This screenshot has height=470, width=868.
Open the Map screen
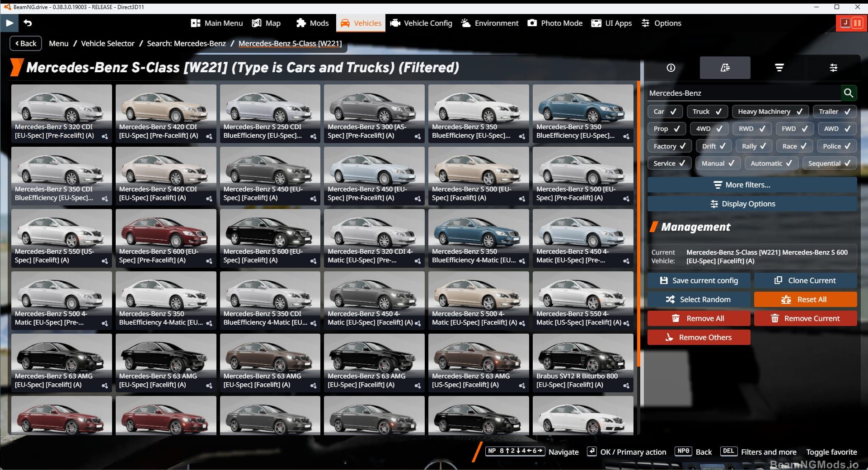pos(267,23)
